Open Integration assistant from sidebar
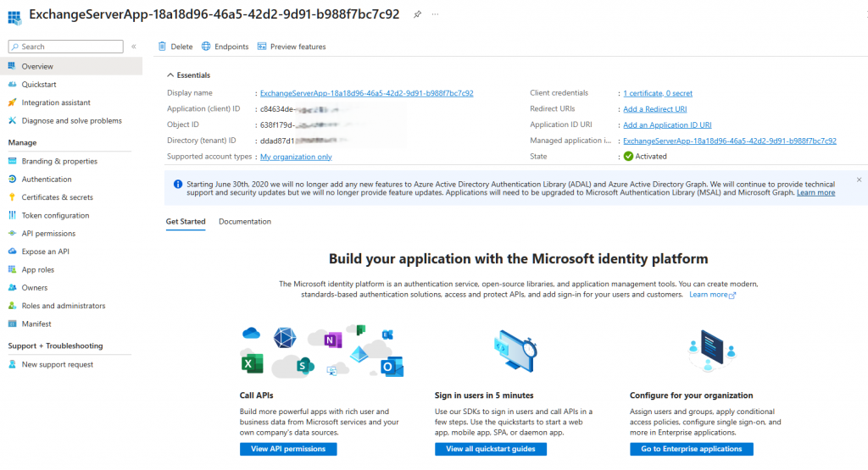Viewport: 868px width, 470px height. 56,102
